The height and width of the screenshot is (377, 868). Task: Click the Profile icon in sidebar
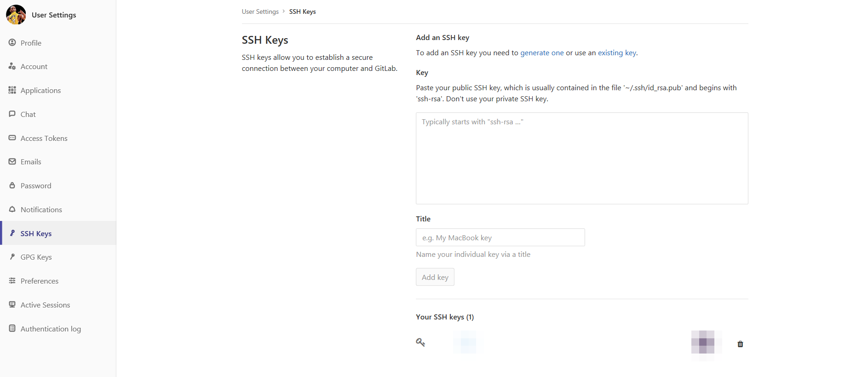(x=12, y=43)
